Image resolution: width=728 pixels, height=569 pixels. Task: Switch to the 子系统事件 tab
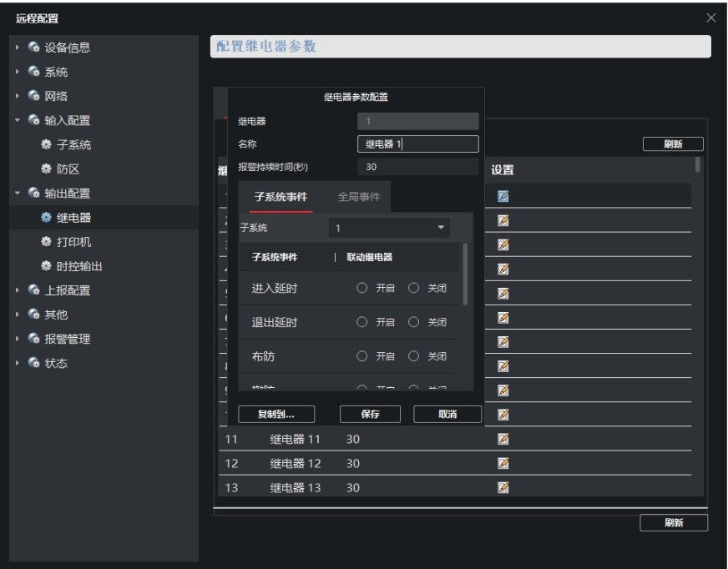click(281, 197)
